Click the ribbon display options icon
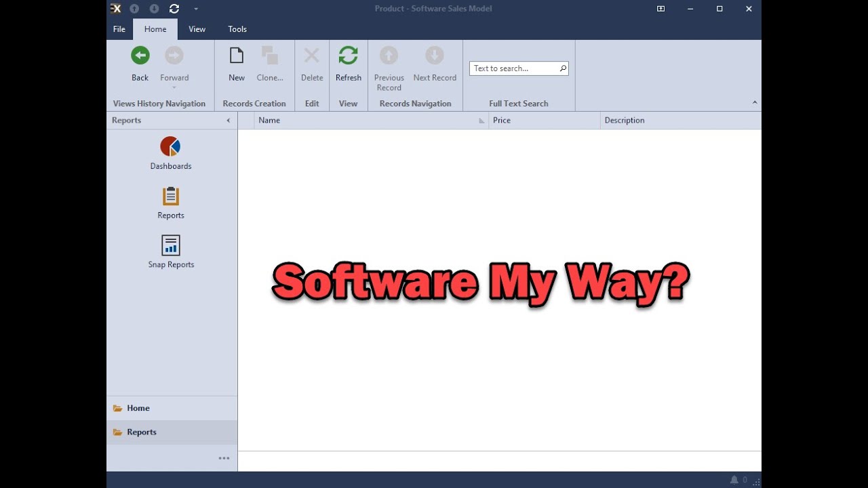This screenshot has width=868, height=488. pos(660,9)
